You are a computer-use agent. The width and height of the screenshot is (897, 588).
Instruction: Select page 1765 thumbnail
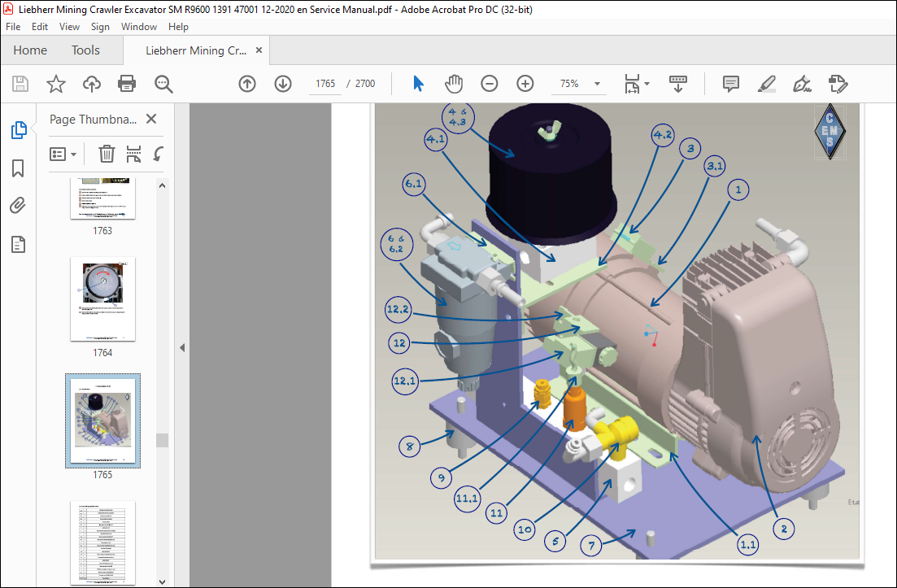coord(102,420)
